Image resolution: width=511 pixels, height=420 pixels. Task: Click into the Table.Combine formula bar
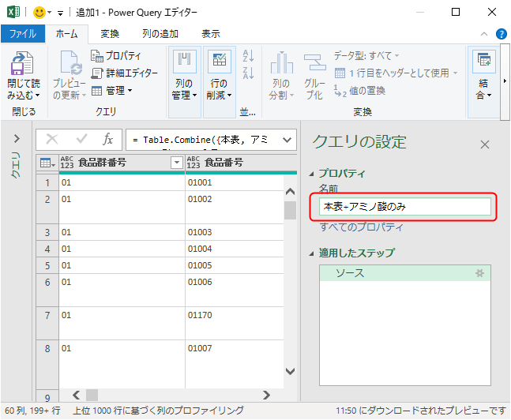click(204, 140)
